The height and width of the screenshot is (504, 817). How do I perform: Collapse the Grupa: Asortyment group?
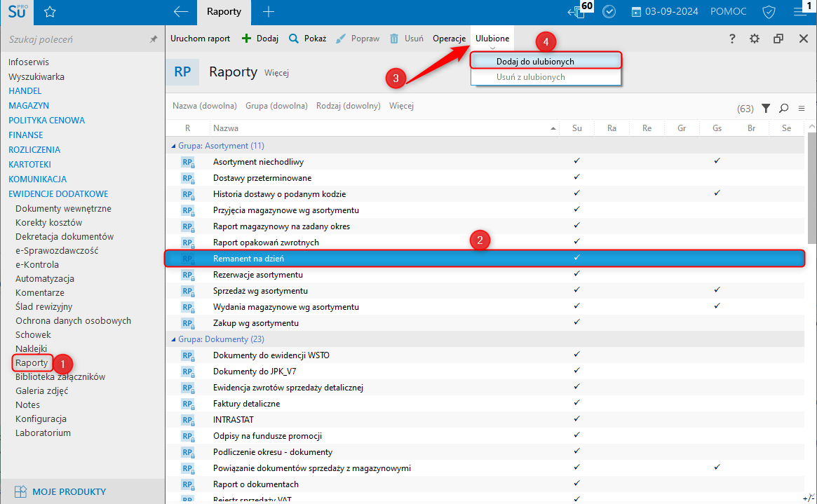[173, 146]
